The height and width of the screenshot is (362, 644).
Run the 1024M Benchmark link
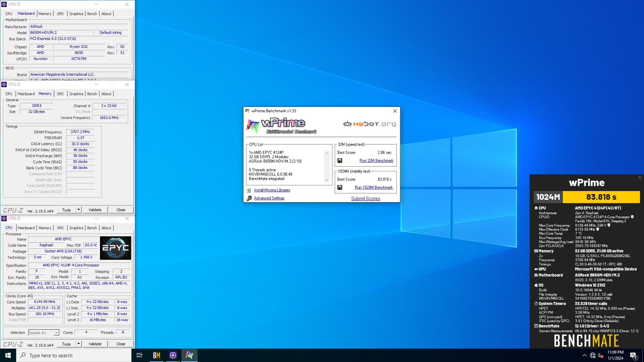tap(374, 187)
